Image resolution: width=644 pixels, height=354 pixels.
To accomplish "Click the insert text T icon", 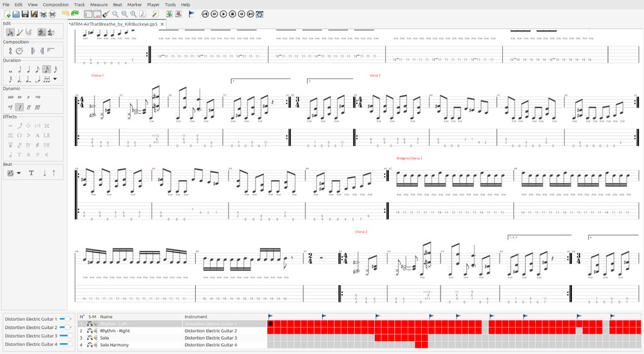I will pos(31,173).
